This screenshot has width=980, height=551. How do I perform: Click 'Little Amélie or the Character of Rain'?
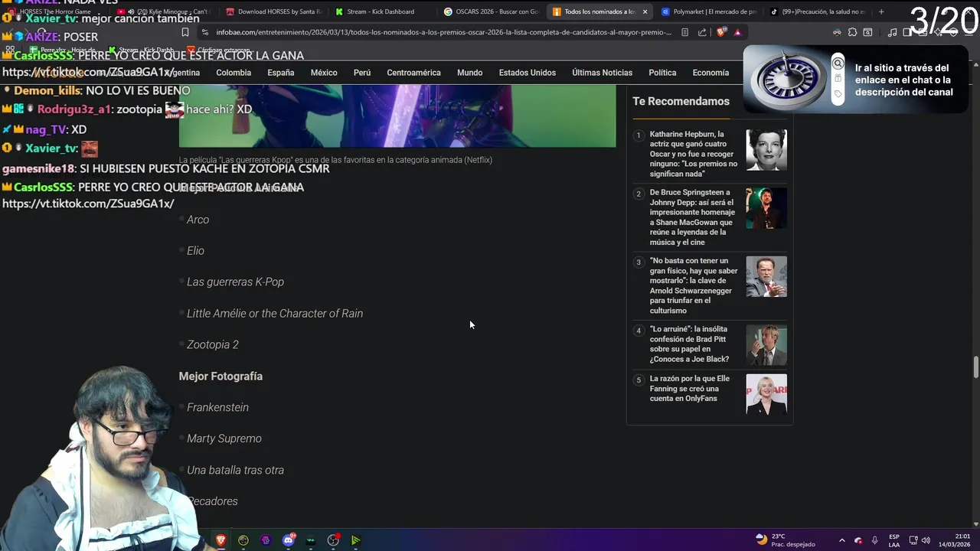point(275,314)
